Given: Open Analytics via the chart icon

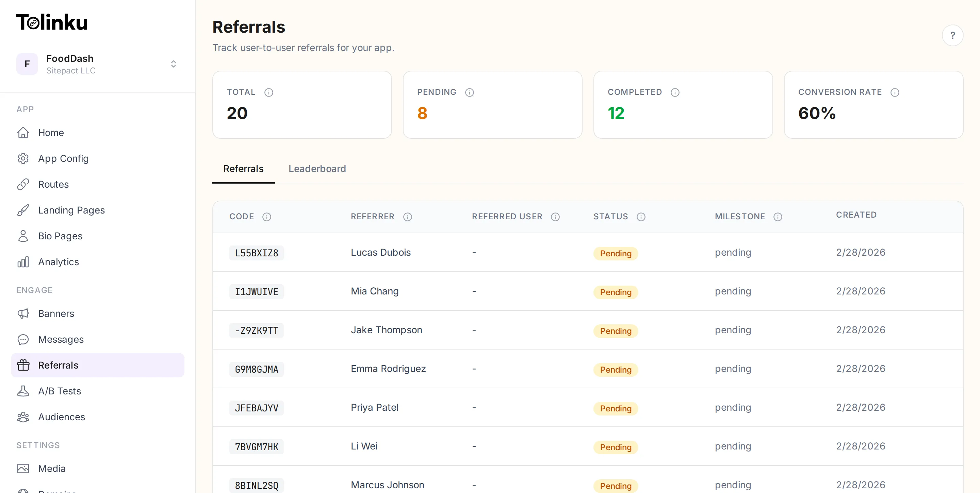Looking at the screenshot, I should tap(23, 262).
